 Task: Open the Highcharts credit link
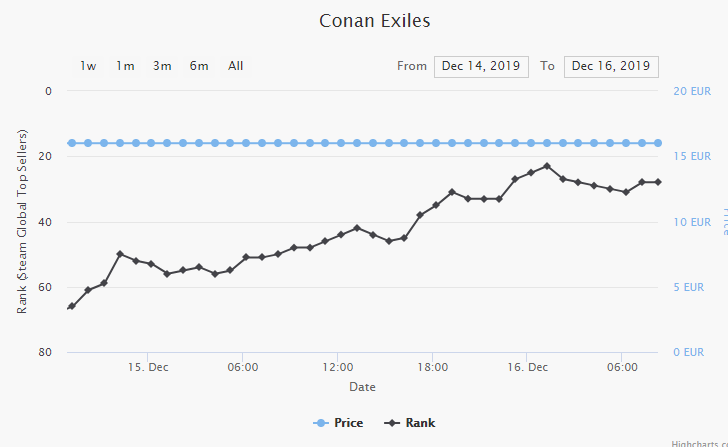tap(698, 442)
